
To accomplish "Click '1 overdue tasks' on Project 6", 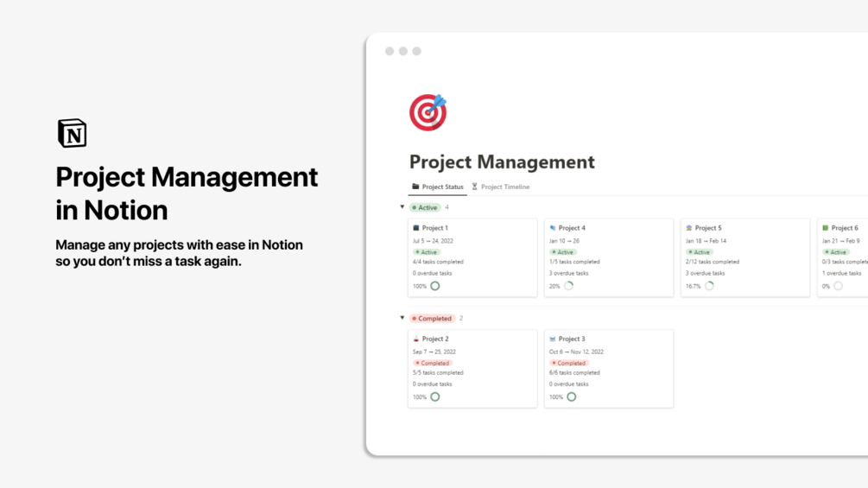I will click(x=841, y=273).
